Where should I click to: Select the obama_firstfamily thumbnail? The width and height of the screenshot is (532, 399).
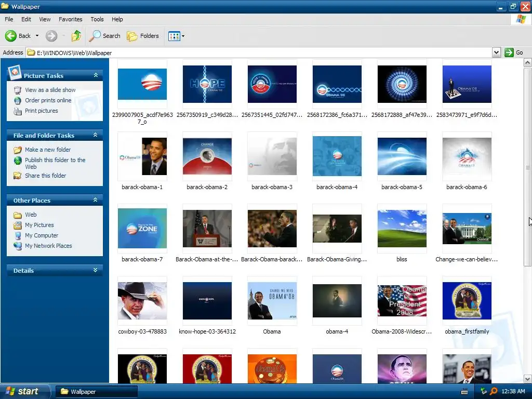tap(467, 301)
